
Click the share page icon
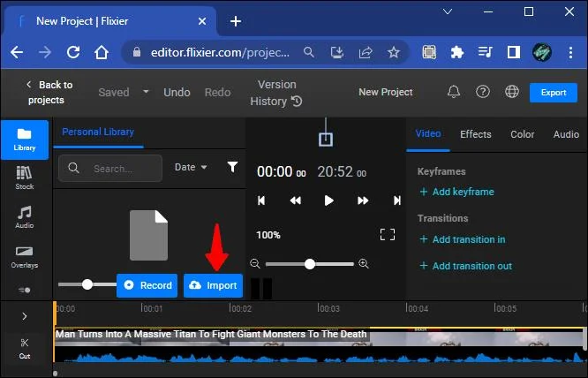pyautogui.click(x=366, y=52)
